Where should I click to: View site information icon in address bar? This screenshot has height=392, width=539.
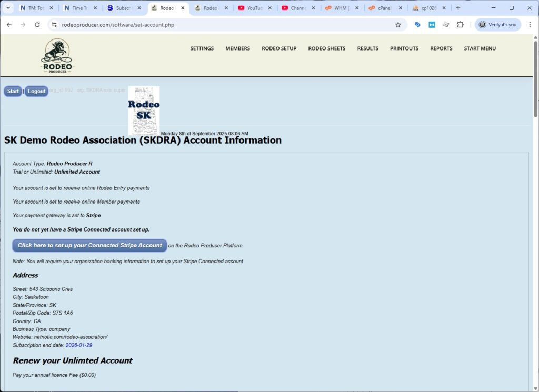tap(54, 25)
